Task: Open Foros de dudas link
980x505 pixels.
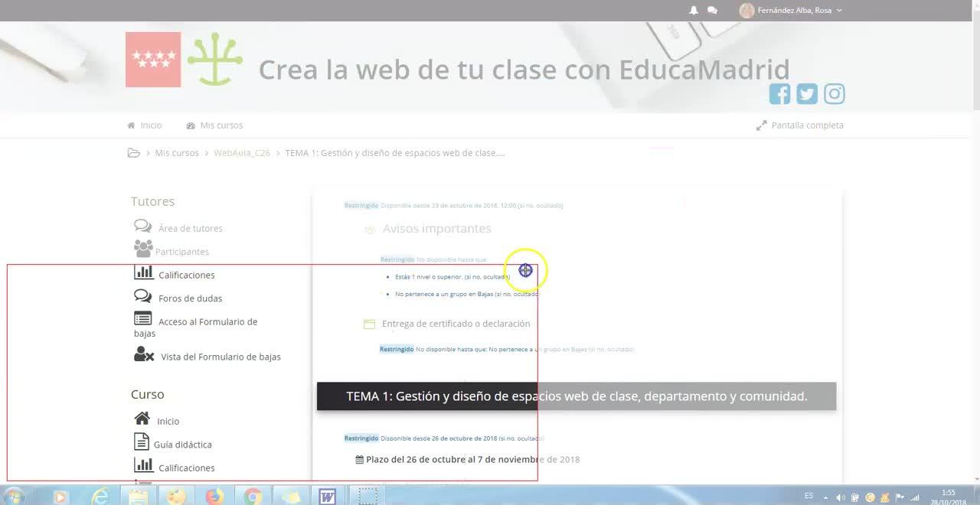Action: pos(191,298)
